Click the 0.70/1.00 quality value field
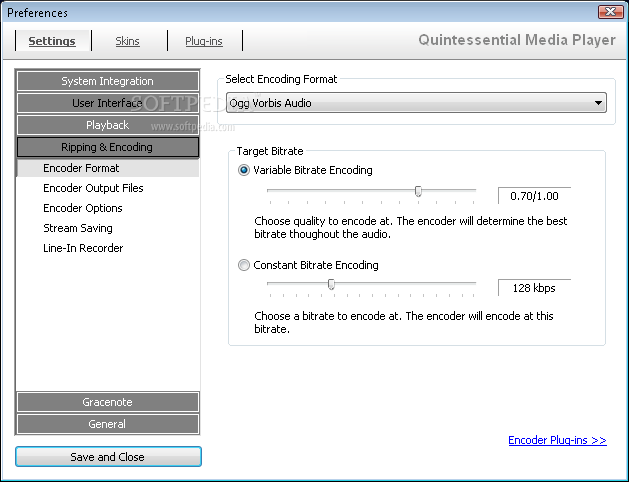This screenshot has height=482, width=629. [534, 196]
